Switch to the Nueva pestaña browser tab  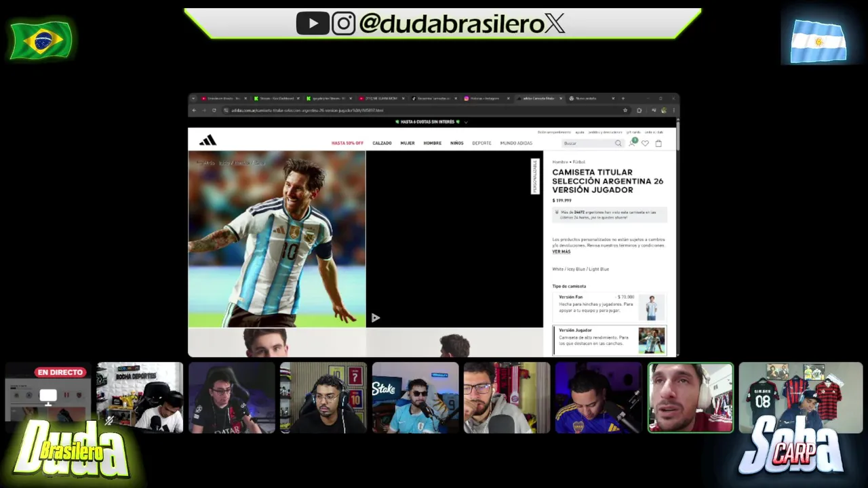click(x=591, y=98)
